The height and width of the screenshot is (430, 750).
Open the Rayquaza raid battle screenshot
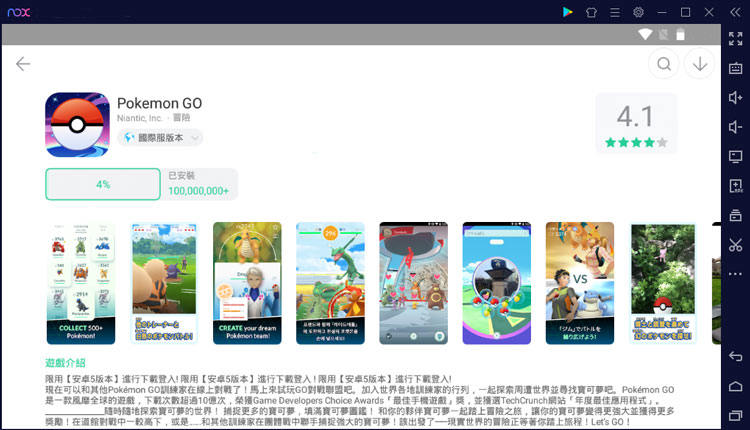331,283
